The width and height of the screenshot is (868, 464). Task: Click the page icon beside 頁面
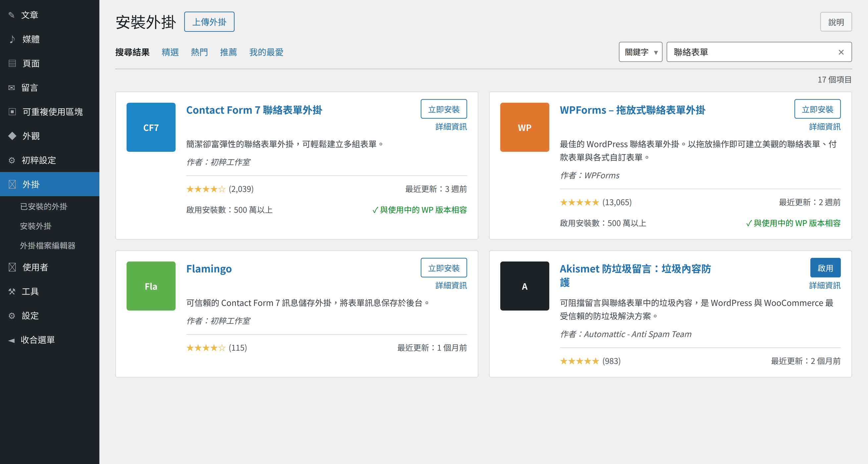(x=12, y=63)
